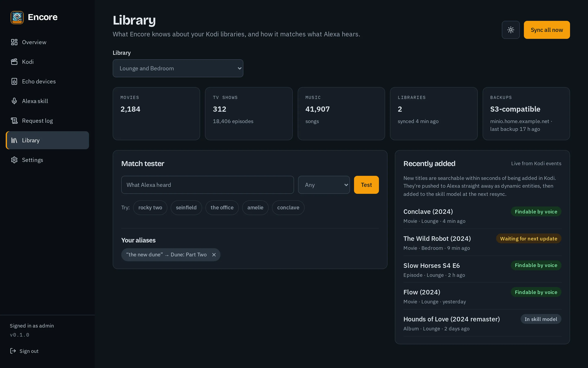Screen dimensions: 588x368
Task: Try the "the office" sample phrase
Action: click(222, 208)
